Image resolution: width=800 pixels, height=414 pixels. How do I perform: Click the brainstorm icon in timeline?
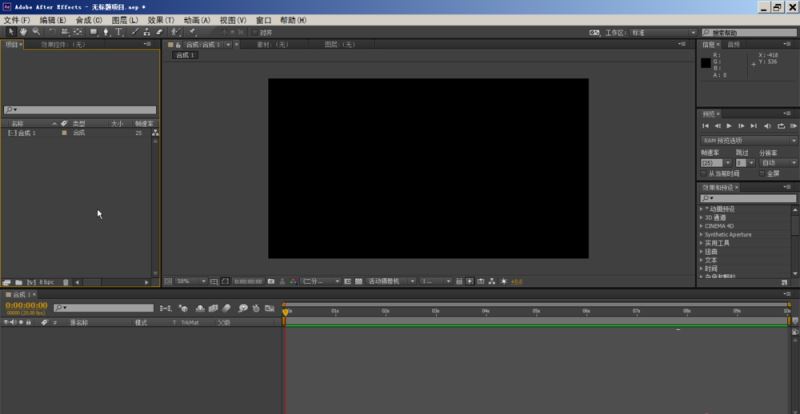pyautogui.click(x=243, y=308)
